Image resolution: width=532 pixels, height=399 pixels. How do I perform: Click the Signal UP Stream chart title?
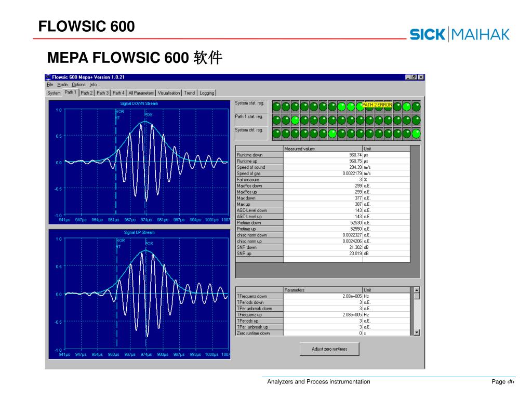coord(139,232)
